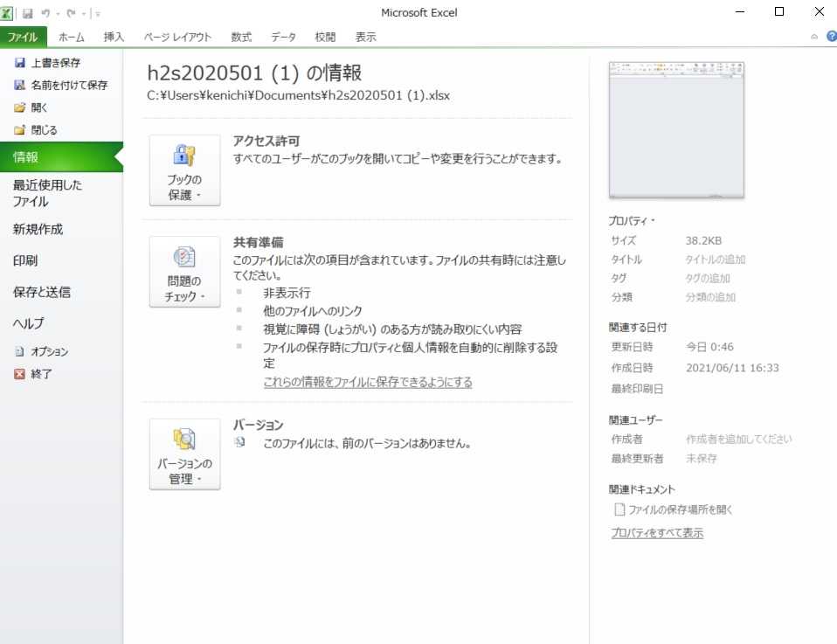837x644 pixels.
Task: Open the プロパティ dropdown header
Action: (x=632, y=221)
